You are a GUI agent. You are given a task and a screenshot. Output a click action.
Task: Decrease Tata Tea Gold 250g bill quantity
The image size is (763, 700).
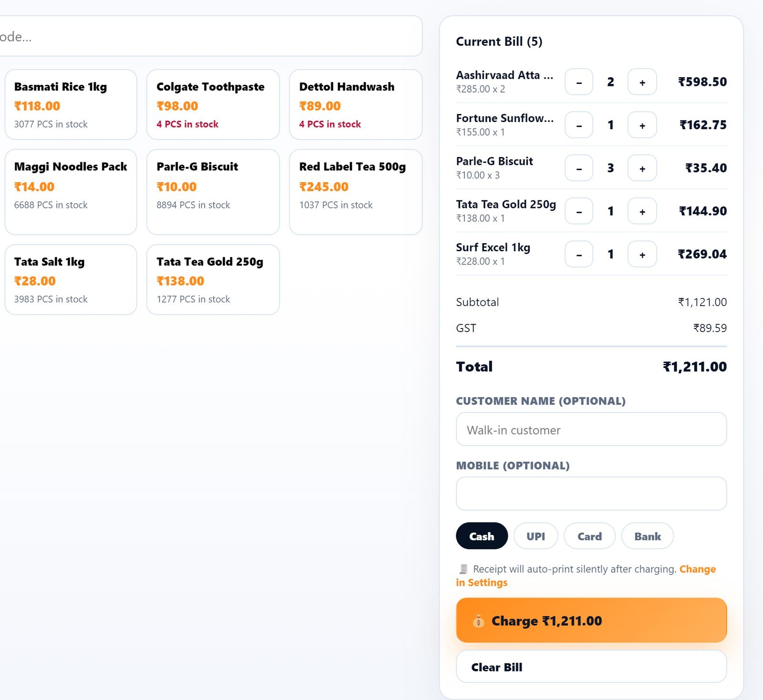(579, 211)
